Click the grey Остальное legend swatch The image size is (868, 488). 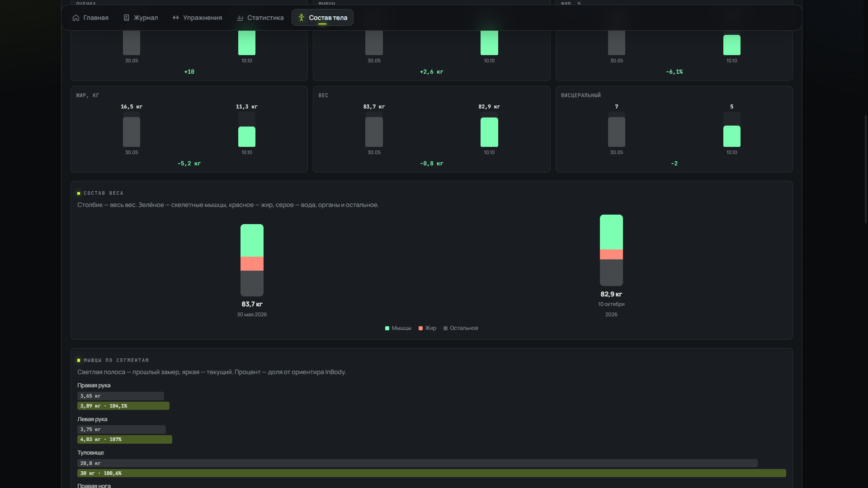pyautogui.click(x=445, y=328)
